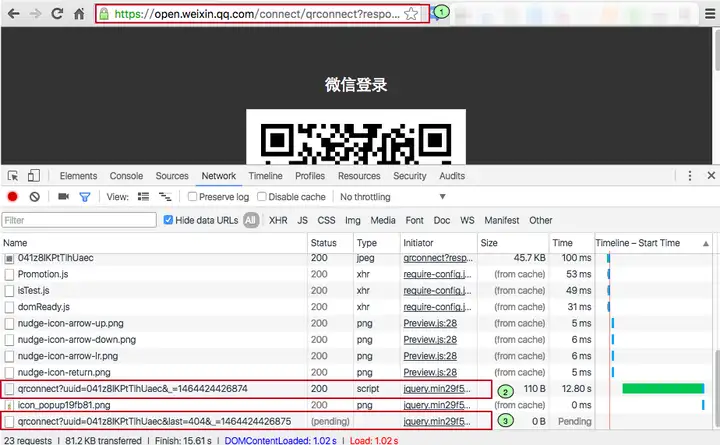This screenshot has height=445, width=720.
Task: Open the Chrome hamburger menu
Action: (x=710, y=14)
